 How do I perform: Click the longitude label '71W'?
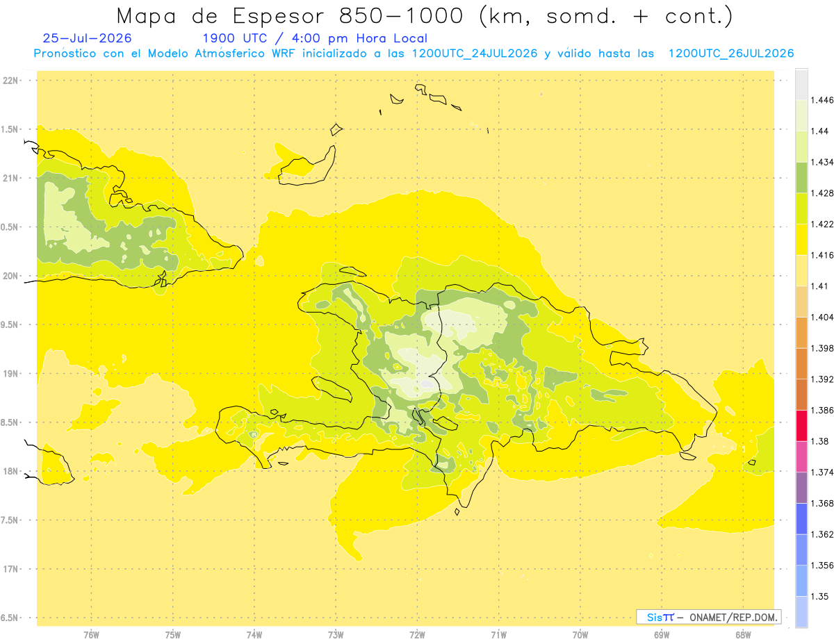click(498, 635)
